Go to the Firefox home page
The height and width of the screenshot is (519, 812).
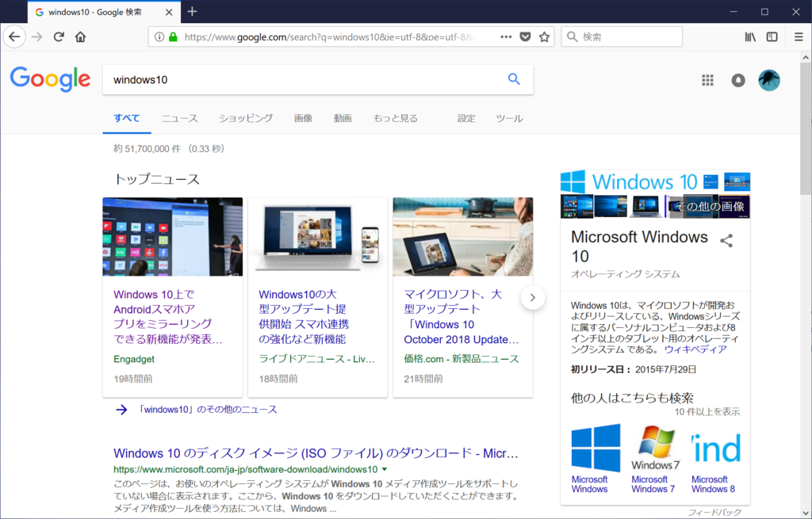80,36
